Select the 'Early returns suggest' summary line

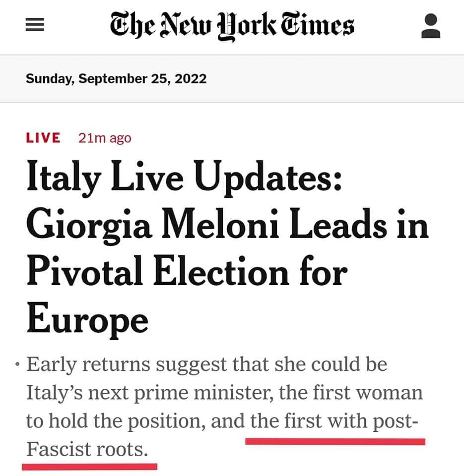coord(206,364)
